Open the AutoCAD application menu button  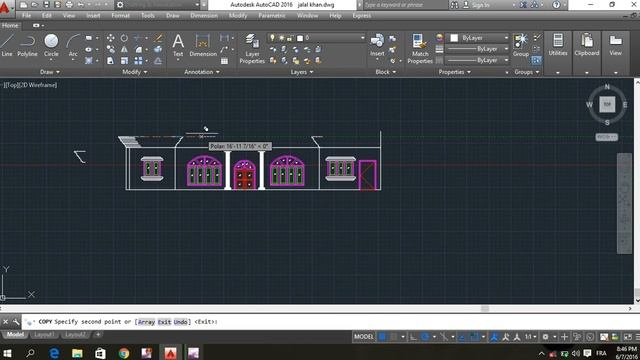pos(6,7)
